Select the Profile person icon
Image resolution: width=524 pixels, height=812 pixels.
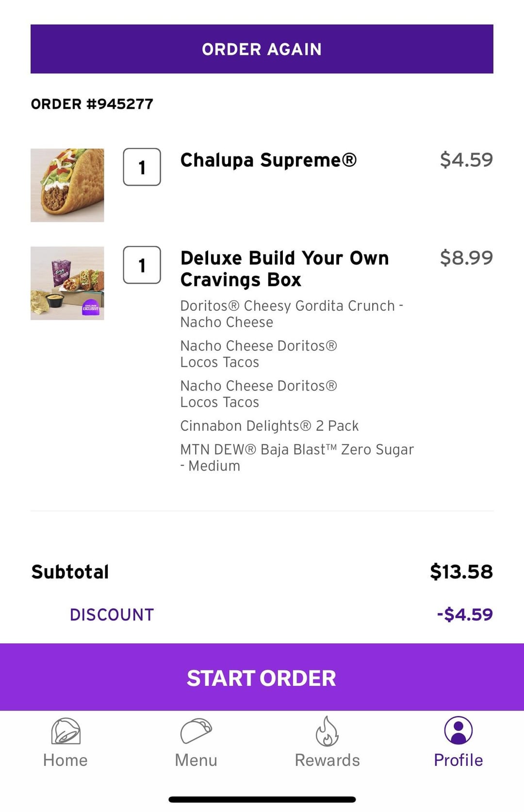458,730
